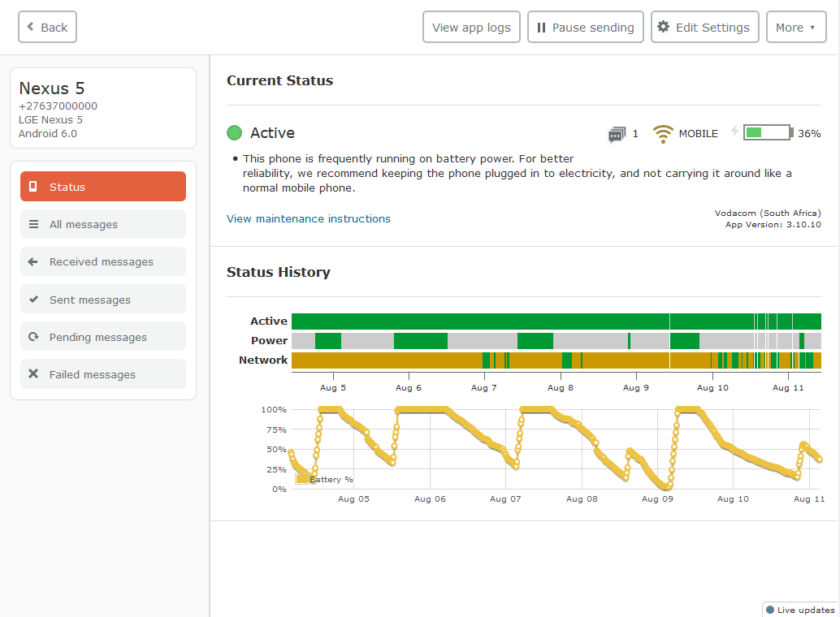The height and width of the screenshot is (617, 840).
Task: Go back using the Back button
Action: [x=47, y=28]
